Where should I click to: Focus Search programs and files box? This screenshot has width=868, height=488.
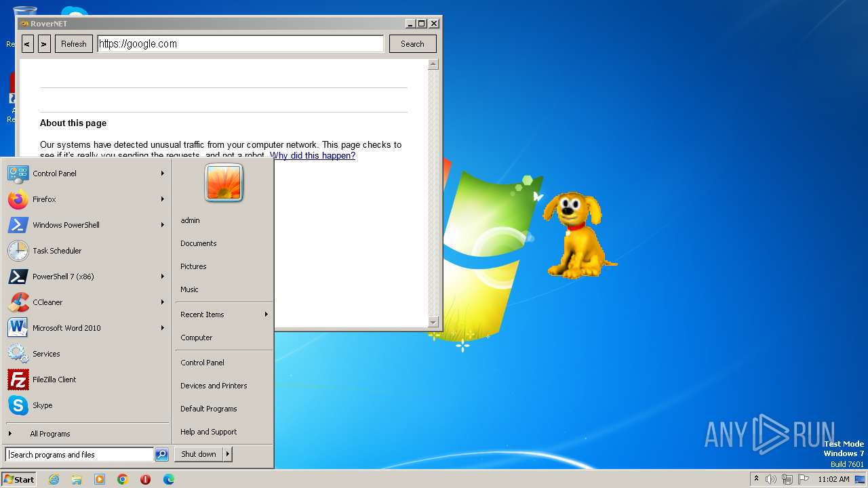(79, 455)
